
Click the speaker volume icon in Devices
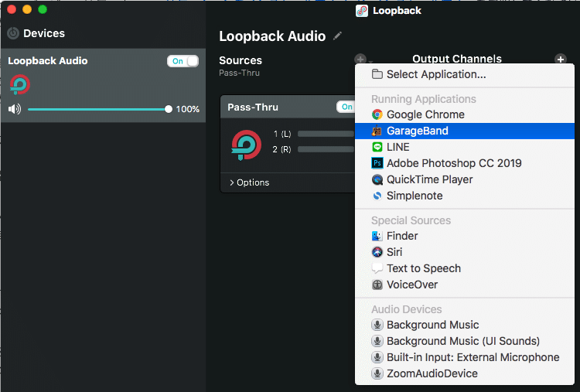click(15, 109)
